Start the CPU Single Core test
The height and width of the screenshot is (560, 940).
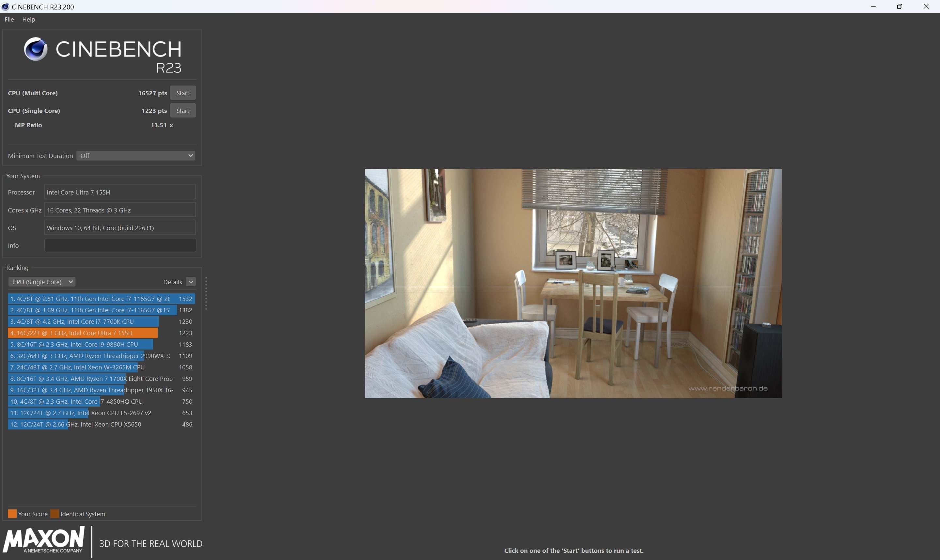pyautogui.click(x=183, y=111)
